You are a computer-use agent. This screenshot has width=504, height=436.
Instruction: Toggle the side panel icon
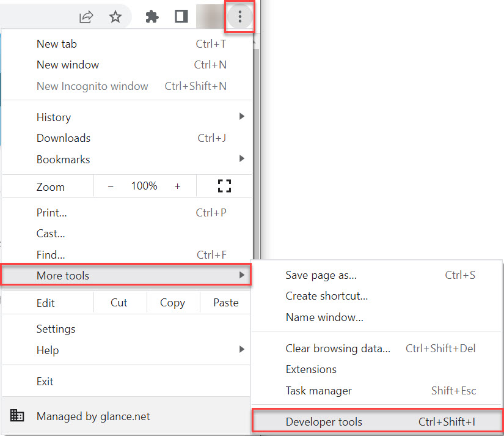[181, 17]
